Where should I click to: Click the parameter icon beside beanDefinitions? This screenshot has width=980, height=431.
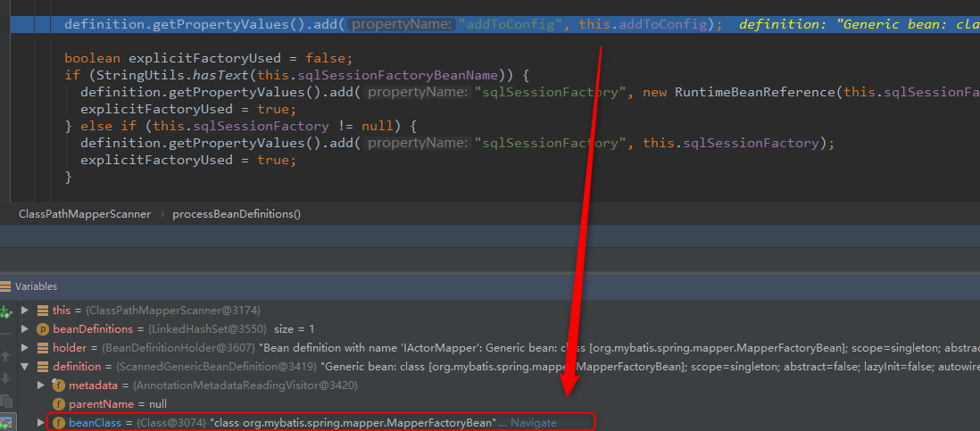43,328
